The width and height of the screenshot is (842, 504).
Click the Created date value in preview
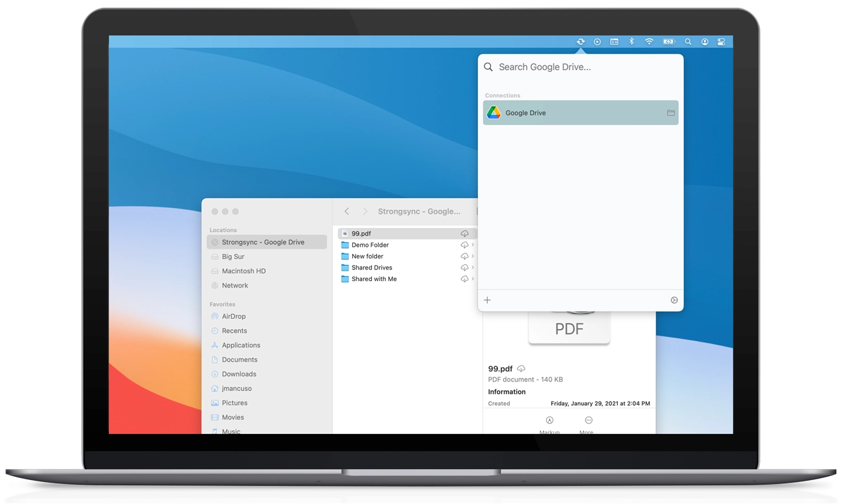tap(600, 404)
